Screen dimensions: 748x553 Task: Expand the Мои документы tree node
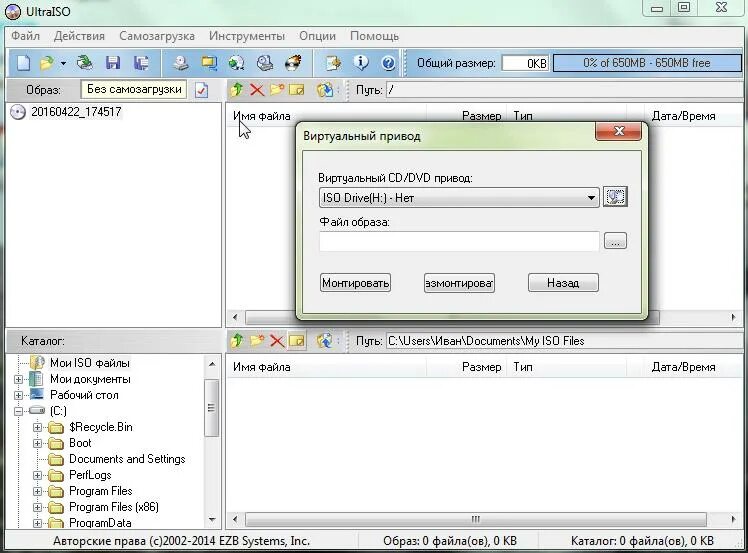[x=18, y=379]
